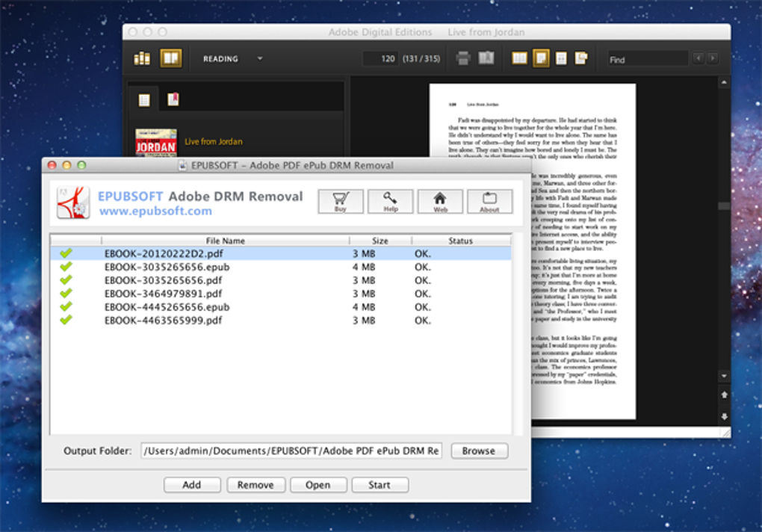Close the EPUBSOFT window red button
762x532 pixels.
[x=52, y=165]
